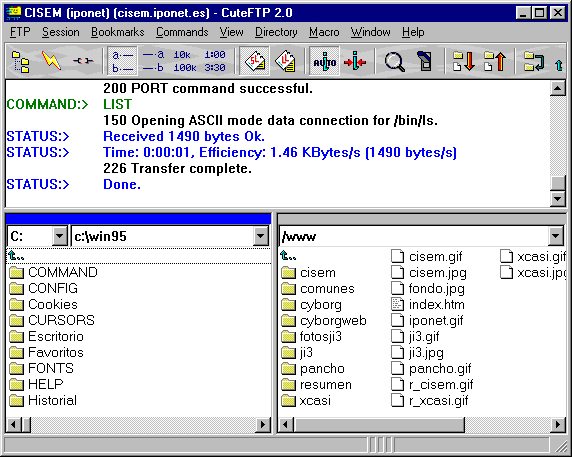Click the '226 Transfer complete.' log line
This screenshot has width=572, height=457.
[x=177, y=169]
